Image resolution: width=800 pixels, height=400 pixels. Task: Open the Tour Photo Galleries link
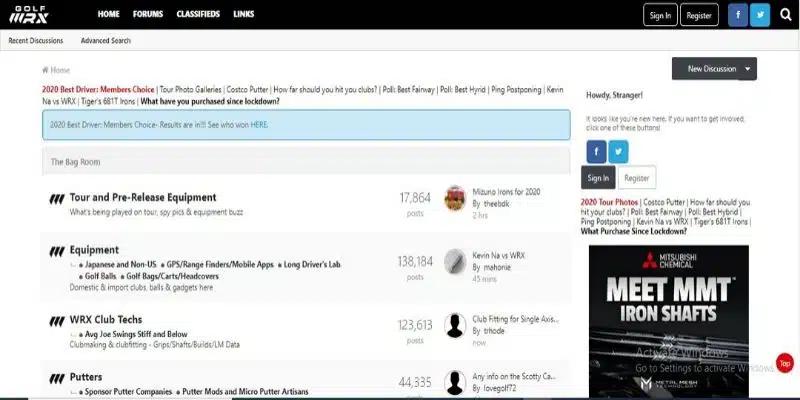(x=191, y=89)
